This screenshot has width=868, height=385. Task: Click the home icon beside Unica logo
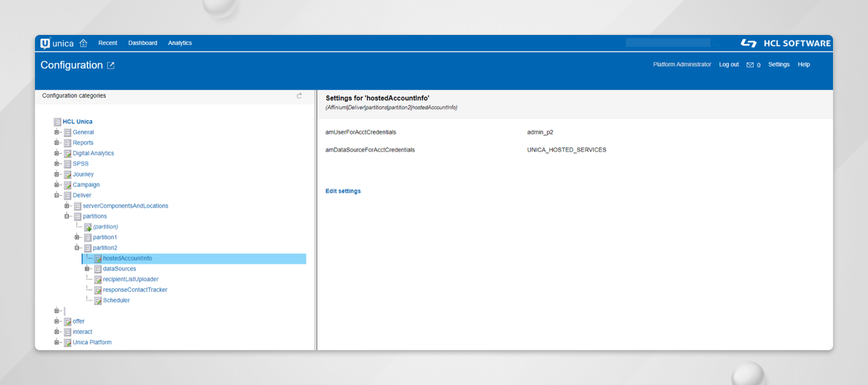pos(83,43)
